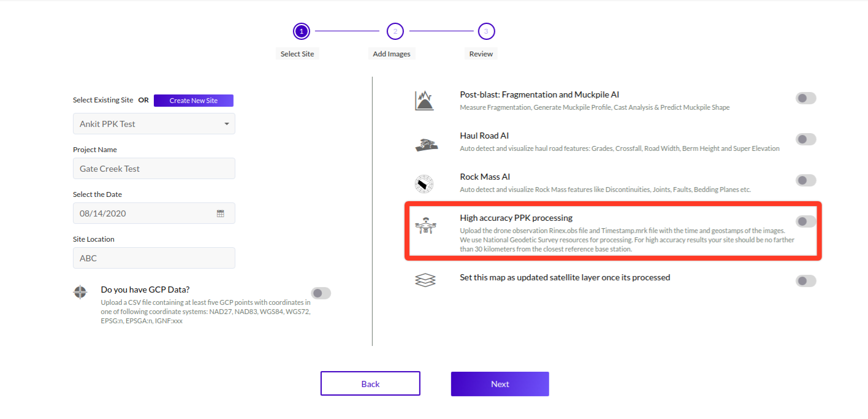Click the Project Name input field
868x419 pixels.
pyautogui.click(x=154, y=169)
